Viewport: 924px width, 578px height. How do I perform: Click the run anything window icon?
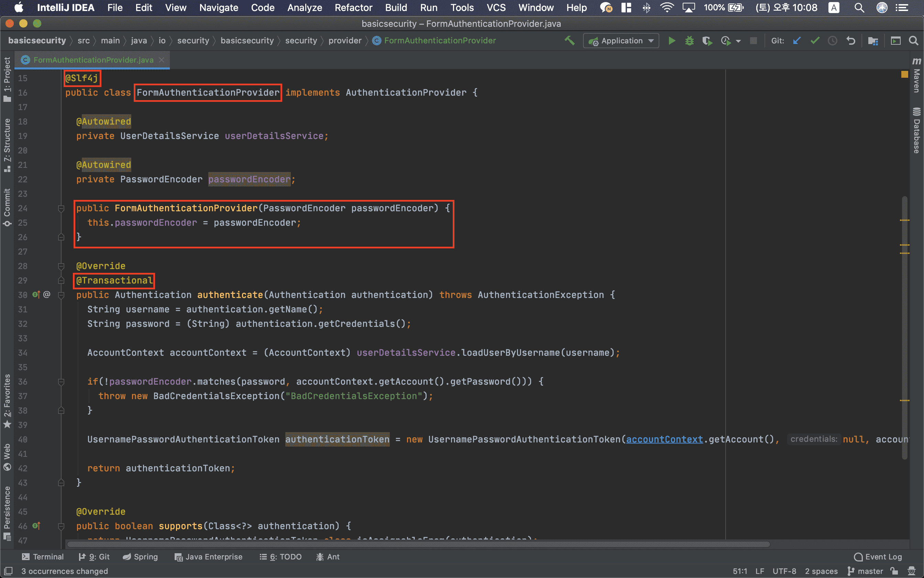pos(895,41)
